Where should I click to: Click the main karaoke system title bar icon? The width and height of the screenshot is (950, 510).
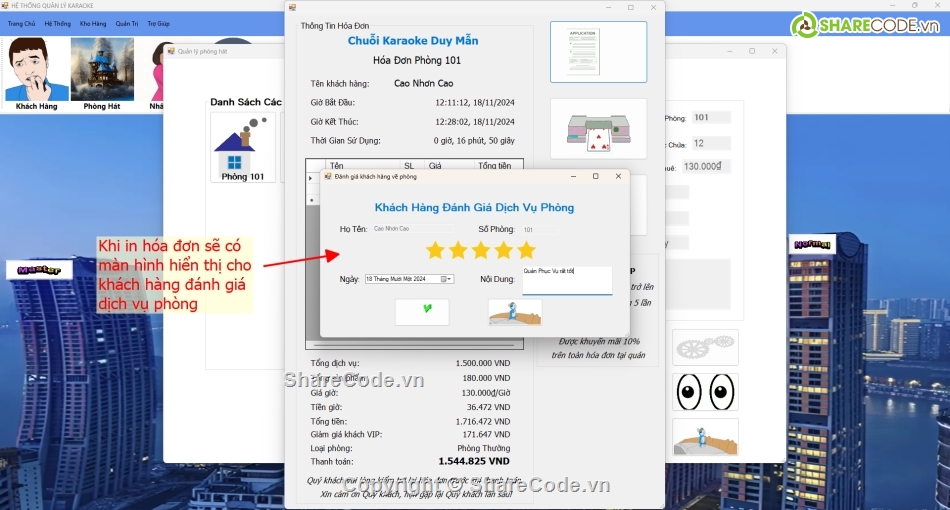[5, 5]
